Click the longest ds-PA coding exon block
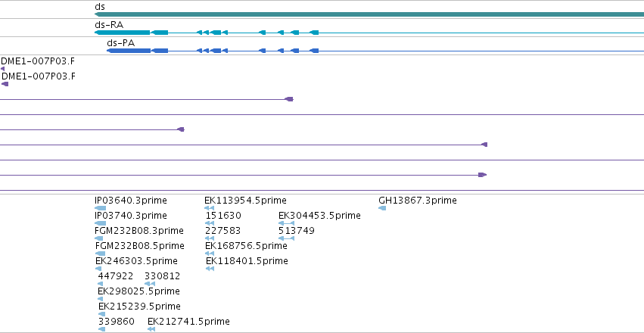The height and width of the screenshot is (333, 644). tap(129, 51)
